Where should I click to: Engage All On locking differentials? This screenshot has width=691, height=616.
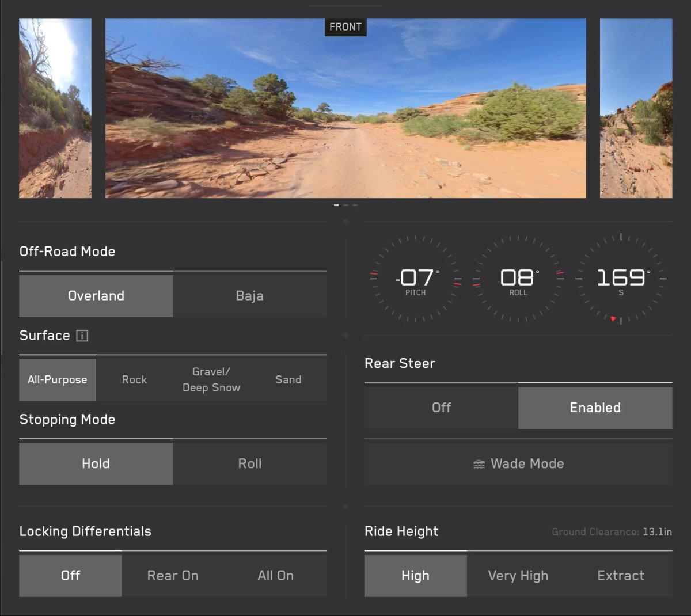click(276, 576)
